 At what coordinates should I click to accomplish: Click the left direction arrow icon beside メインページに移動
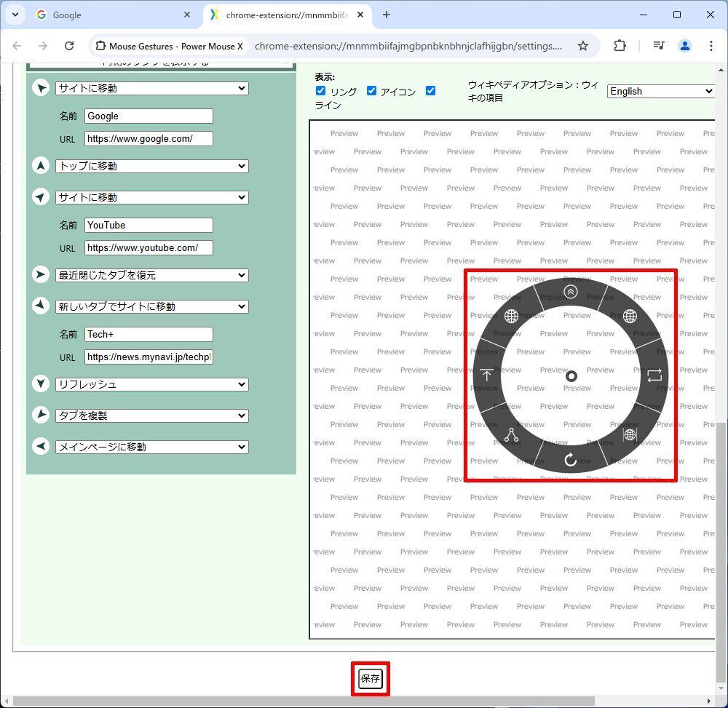point(41,446)
